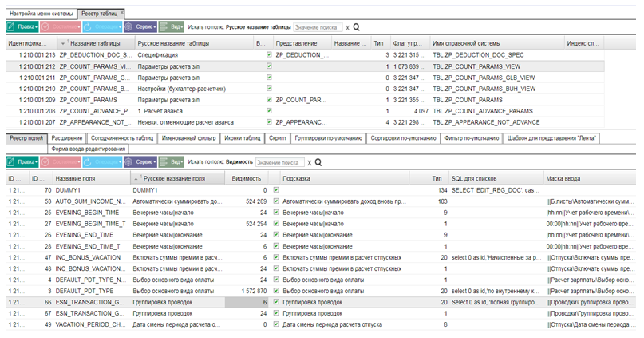Switch to Группировки по-умолчанию tab
Viewport: 644px width, 338px height.
tap(329, 138)
